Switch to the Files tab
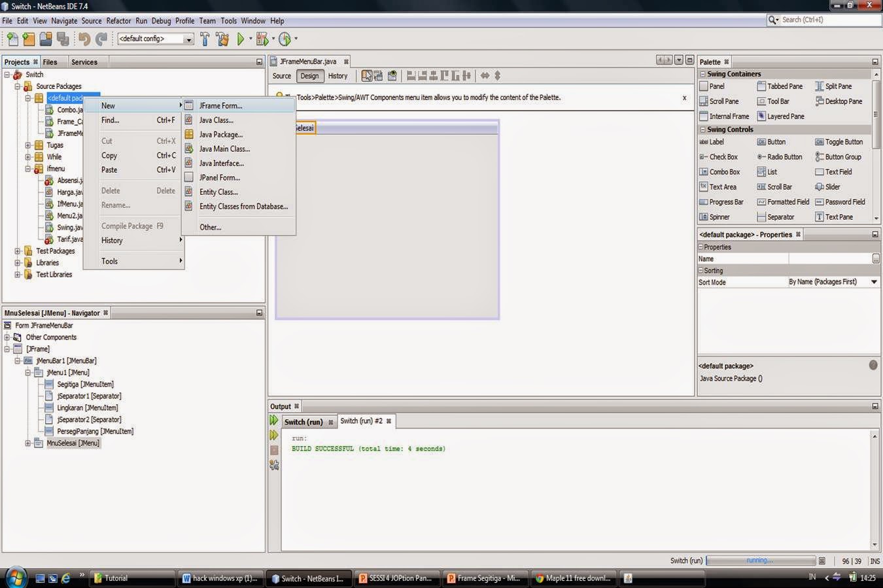 pyautogui.click(x=50, y=62)
